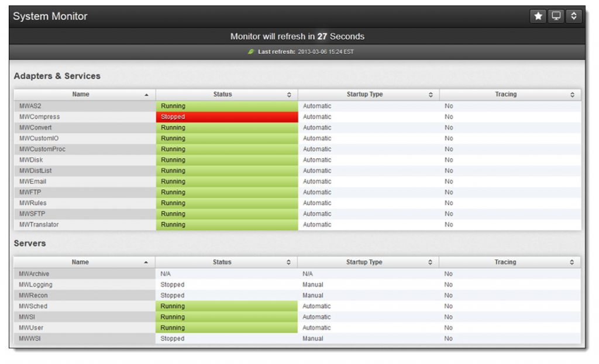
Task: Click the Tracing sort arrows in Adapters table
Action: coord(572,95)
